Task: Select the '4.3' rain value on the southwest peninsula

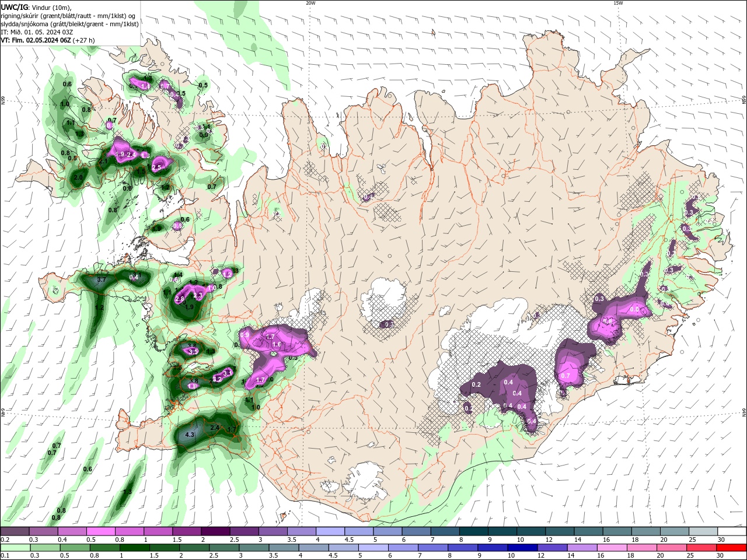Action: click(190, 435)
